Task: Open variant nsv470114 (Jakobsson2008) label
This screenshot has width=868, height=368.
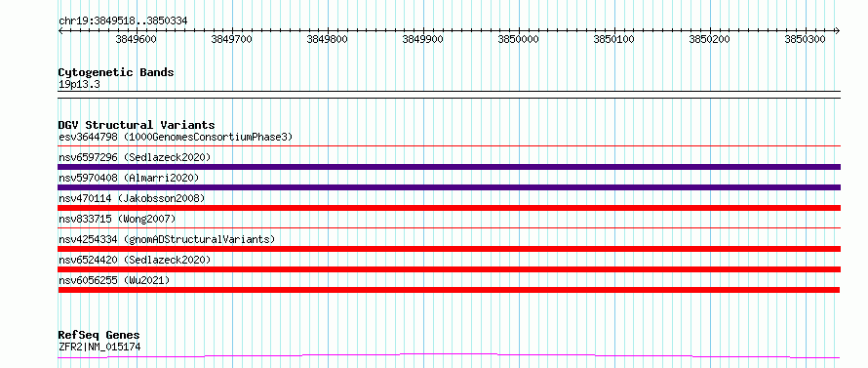Action: click(x=132, y=198)
